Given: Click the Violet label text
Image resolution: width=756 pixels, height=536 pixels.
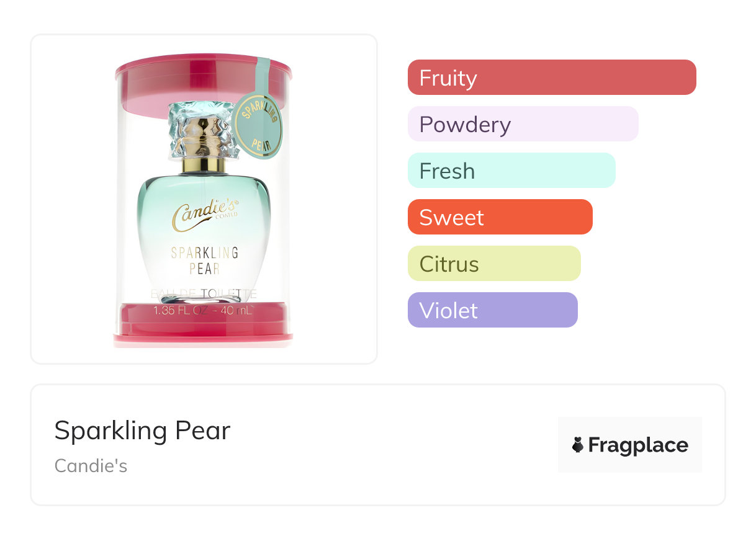Looking at the screenshot, I should point(448,310).
